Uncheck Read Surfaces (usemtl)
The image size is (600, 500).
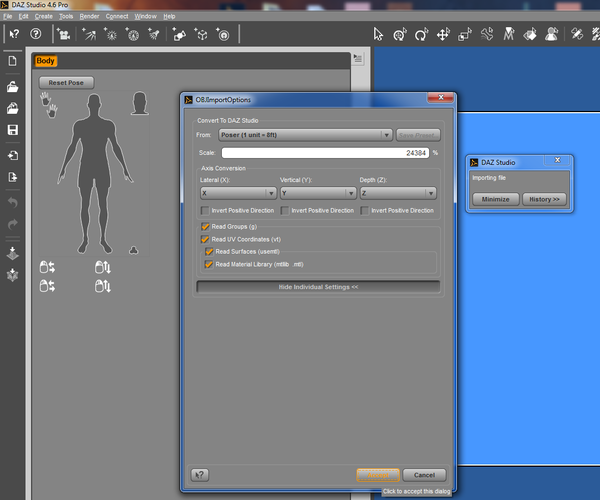point(209,252)
